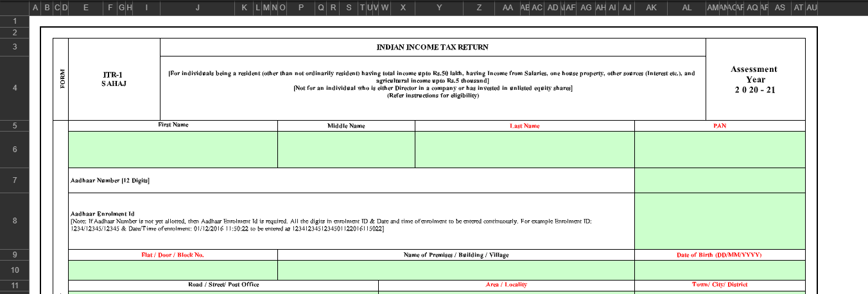Select row 11 header
The width and height of the screenshot is (868, 294).
(x=14, y=285)
